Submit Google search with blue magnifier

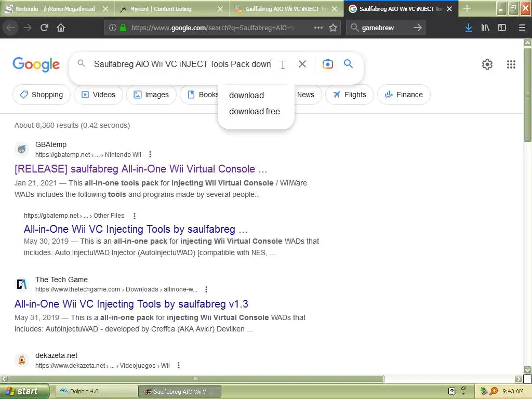[348, 63]
